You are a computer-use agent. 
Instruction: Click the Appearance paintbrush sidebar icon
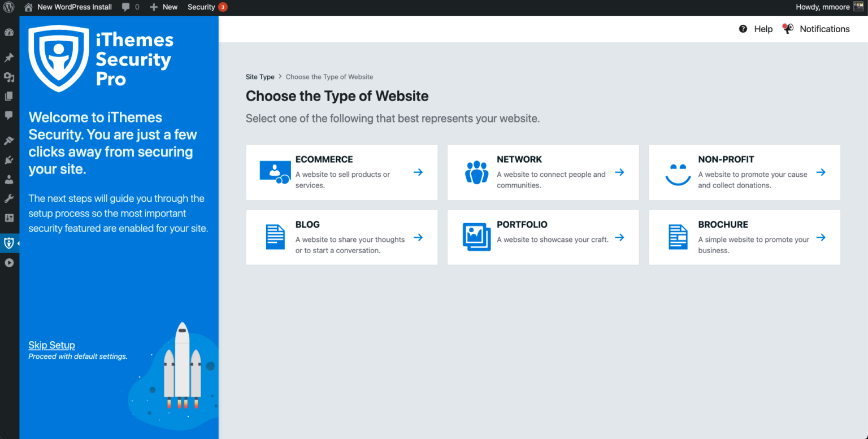click(x=8, y=140)
